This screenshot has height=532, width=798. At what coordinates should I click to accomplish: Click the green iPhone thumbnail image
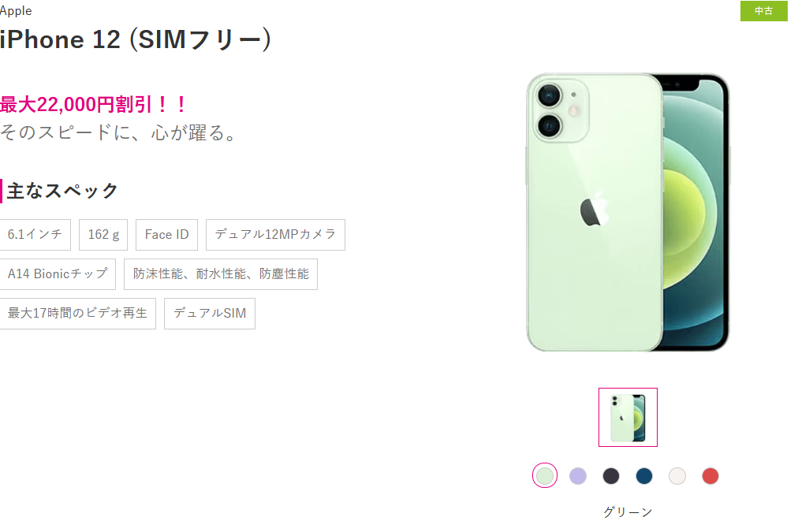click(x=628, y=418)
